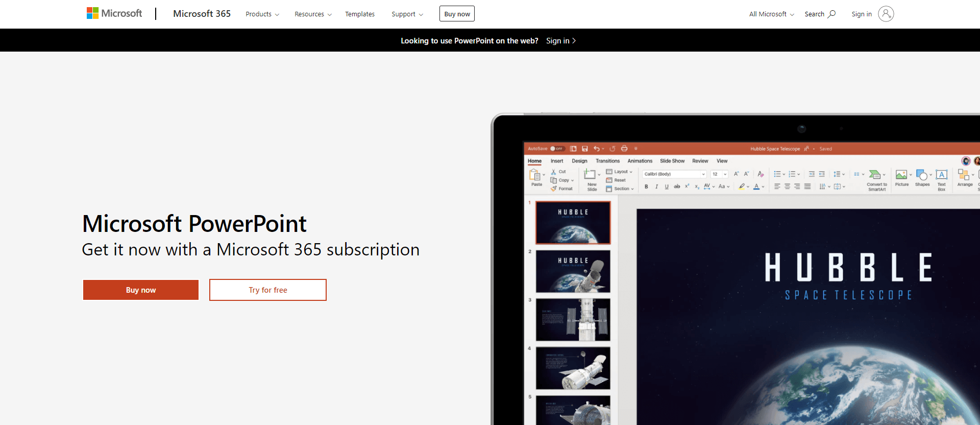Click the Cut scissors icon
Viewport: 980px width, 425px height.
553,172
